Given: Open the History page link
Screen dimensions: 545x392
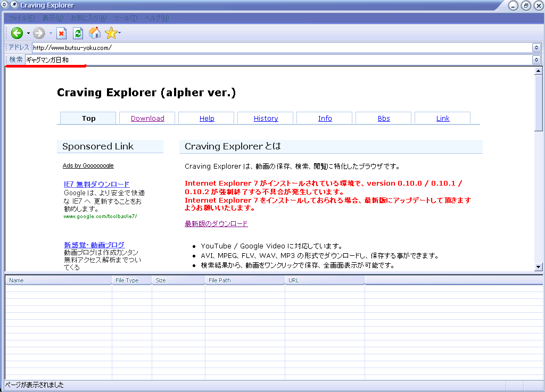Looking at the screenshot, I should [266, 119].
